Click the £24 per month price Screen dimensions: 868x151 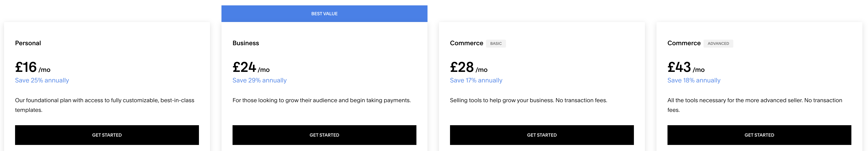pyautogui.click(x=251, y=67)
